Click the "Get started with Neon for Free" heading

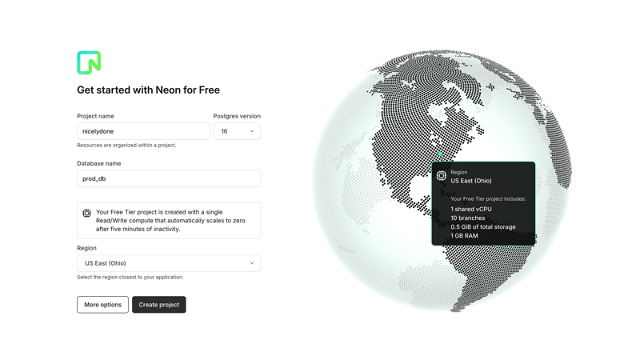click(x=148, y=90)
